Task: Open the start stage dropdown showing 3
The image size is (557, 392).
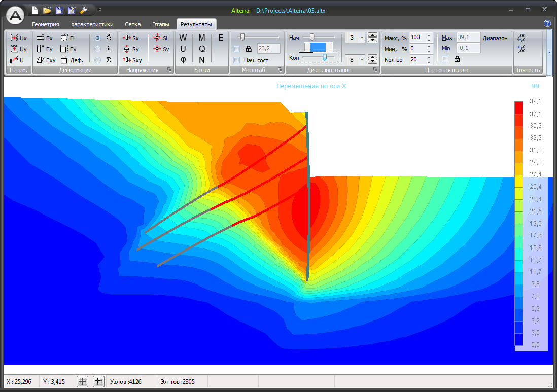Action: tap(355, 38)
